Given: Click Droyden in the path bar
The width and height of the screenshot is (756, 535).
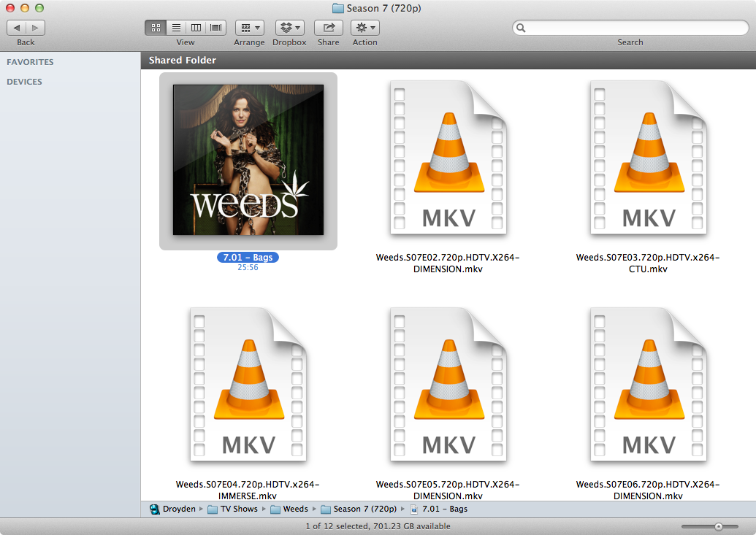Looking at the screenshot, I should click(172, 509).
